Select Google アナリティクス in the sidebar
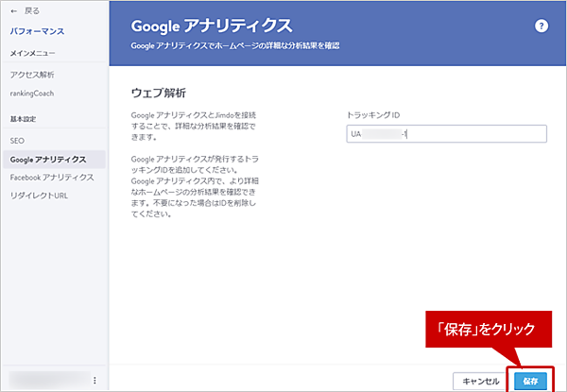 47,159
